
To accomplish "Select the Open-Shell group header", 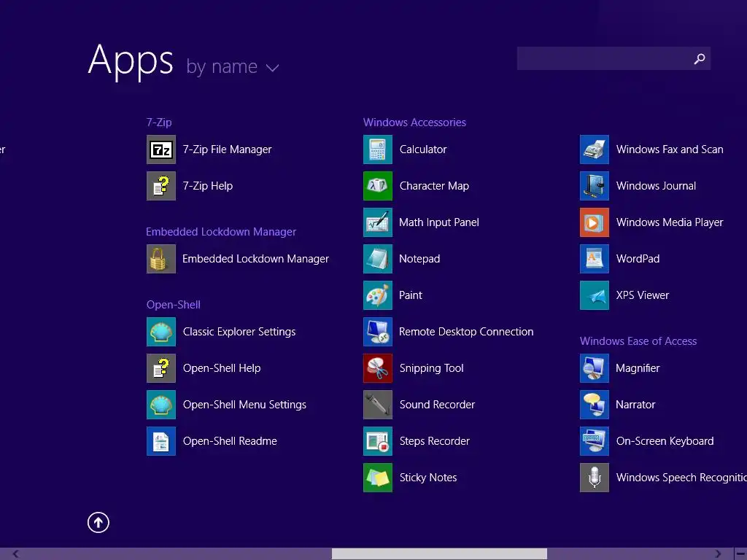I will coord(174,305).
